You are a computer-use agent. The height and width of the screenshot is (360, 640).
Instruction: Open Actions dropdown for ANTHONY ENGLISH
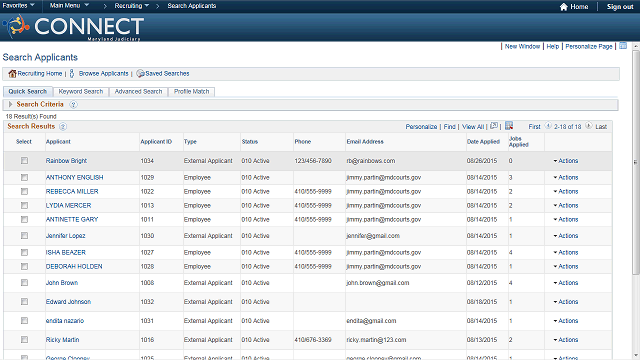(x=566, y=178)
